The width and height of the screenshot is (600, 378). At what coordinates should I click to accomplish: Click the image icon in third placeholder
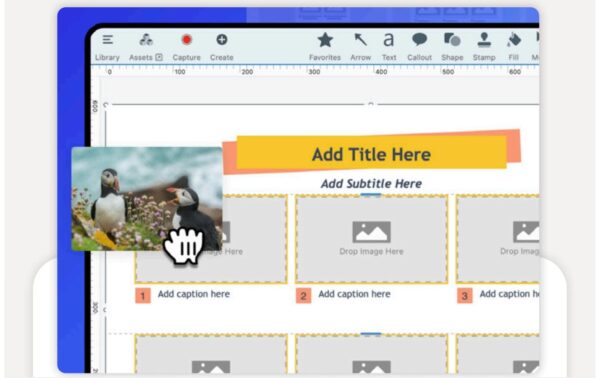(526, 232)
